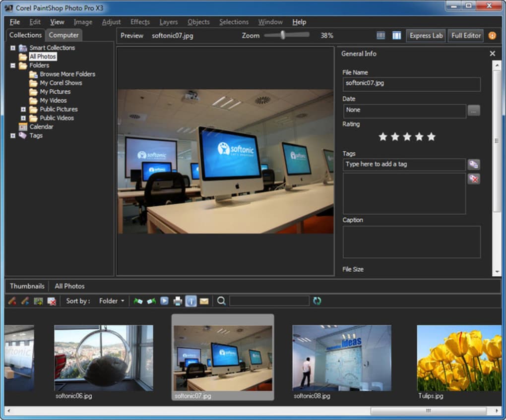Expand the Smart Collections node
This screenshot has height=420, width=506.
pyautogui.click(x=13, y=48)
